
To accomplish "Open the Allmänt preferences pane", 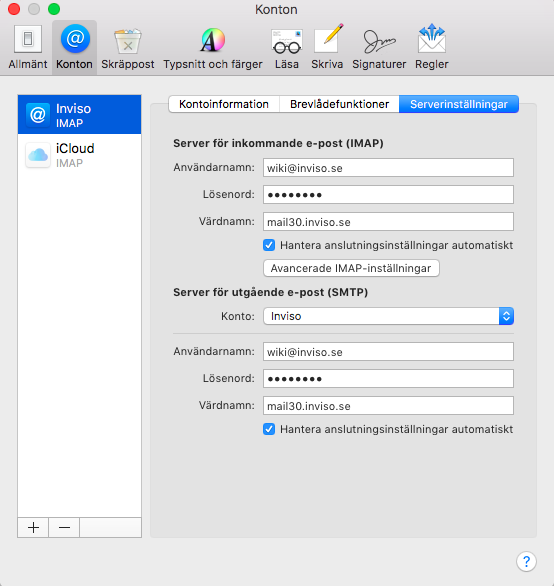I will (x=28, y=47).
